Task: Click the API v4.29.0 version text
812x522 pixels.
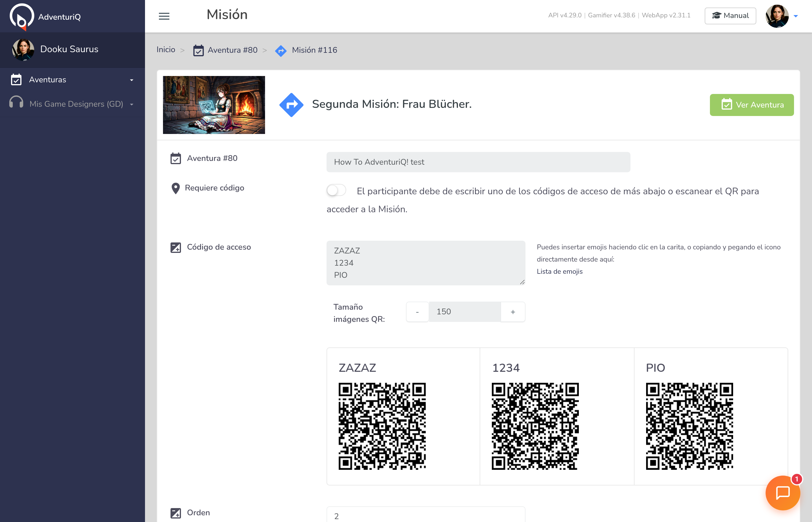Action: (x=565, y=15)
